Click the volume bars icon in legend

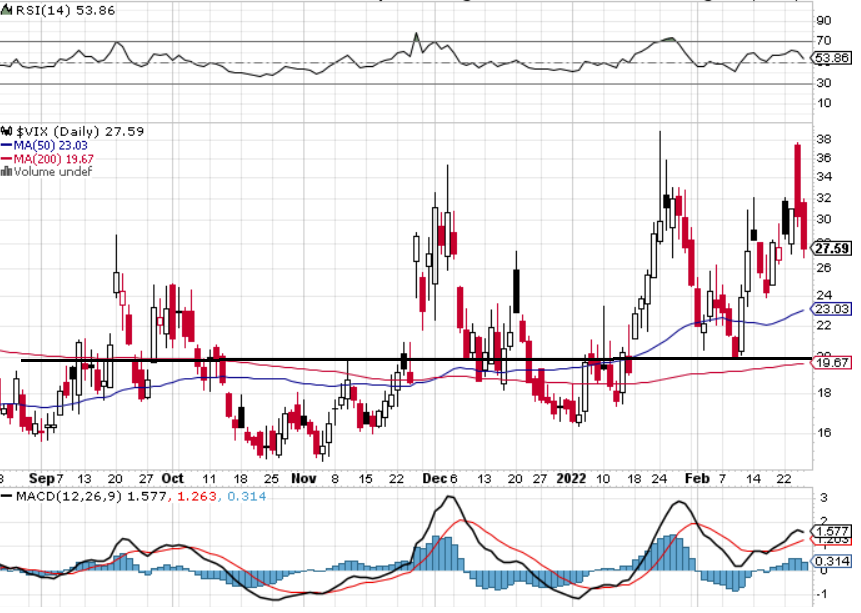pos(7,172)
